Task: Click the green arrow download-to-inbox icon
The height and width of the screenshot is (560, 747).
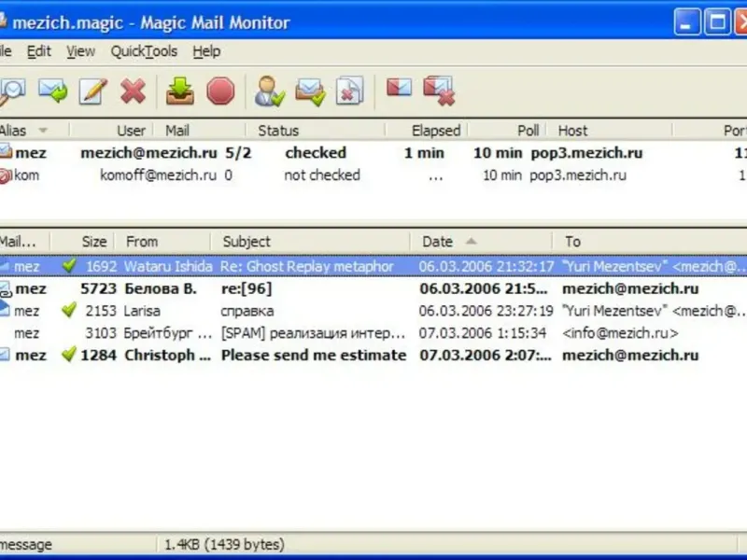Action: click(x=179, y=91)
